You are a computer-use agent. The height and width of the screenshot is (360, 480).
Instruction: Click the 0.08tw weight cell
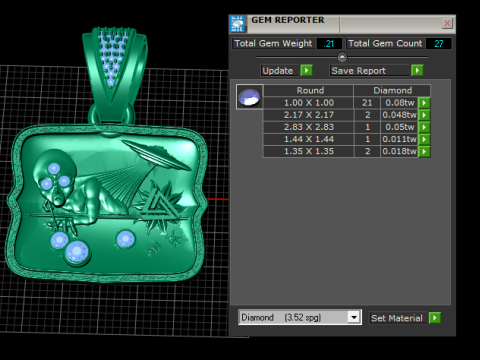click(x=399, y=103)
